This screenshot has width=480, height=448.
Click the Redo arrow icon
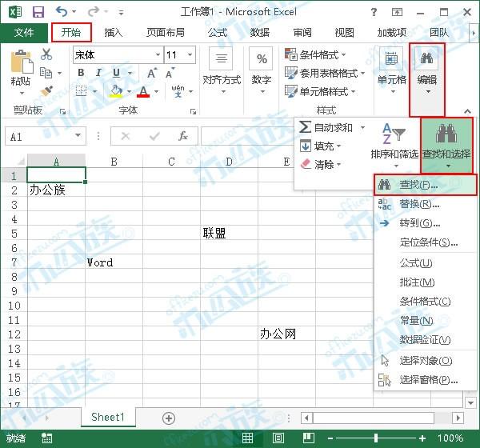[93, 12]
